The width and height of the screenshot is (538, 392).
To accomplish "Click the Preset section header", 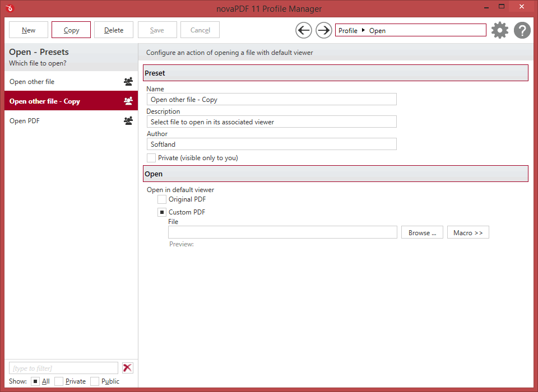I will click(x=336, y=73).
